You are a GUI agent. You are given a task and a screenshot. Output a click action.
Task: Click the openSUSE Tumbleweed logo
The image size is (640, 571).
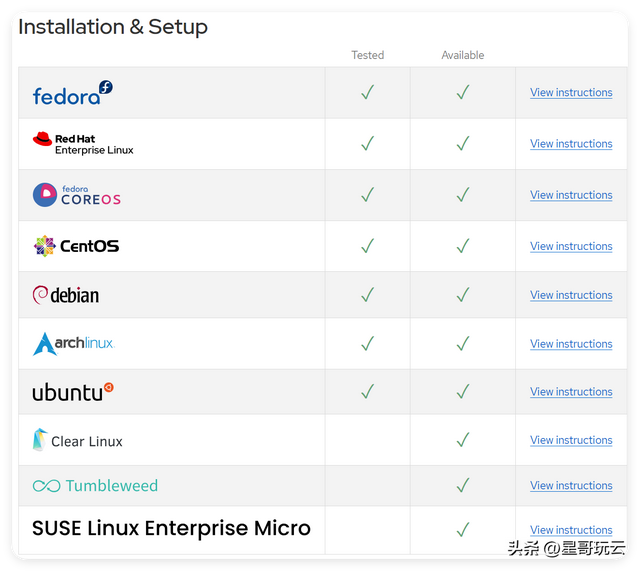[x=95, y=486]
